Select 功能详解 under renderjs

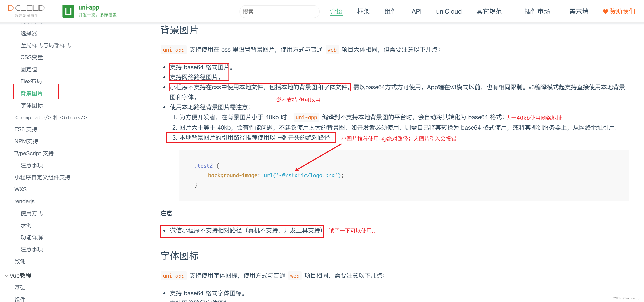31,237
